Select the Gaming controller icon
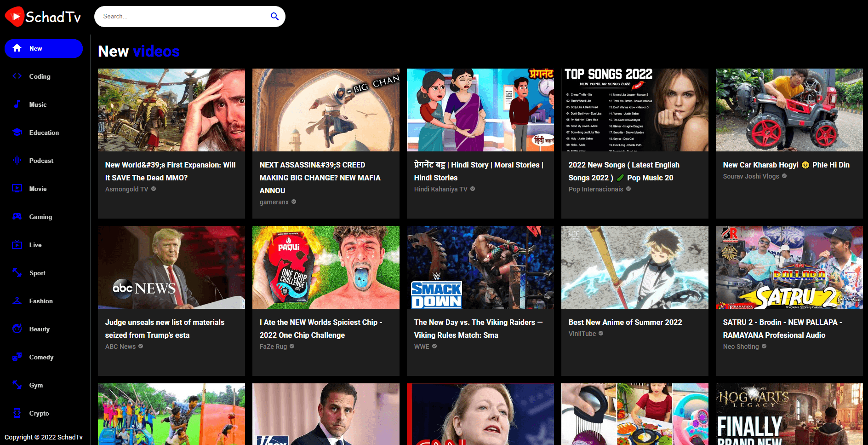Viewport: 868px width, 445px height. (x=17, y=217)
